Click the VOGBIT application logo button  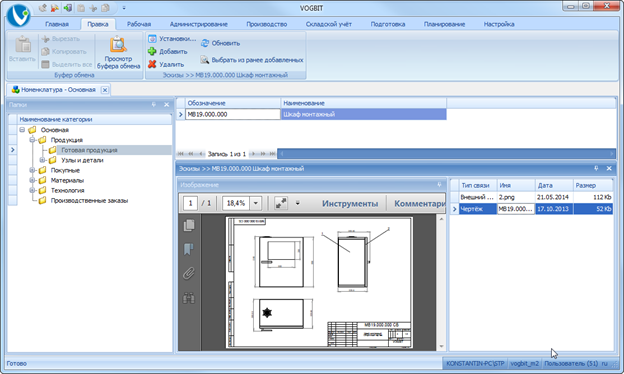coord(18,15)
